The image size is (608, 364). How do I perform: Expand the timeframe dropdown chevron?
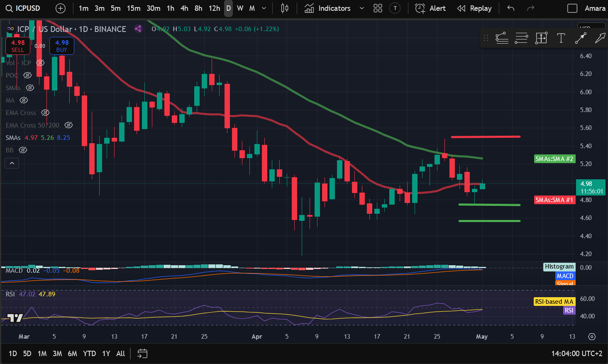pos(263,8)
